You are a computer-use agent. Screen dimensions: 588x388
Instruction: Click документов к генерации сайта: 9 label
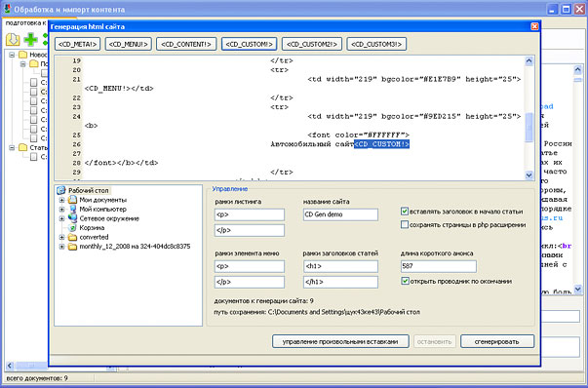263,300
